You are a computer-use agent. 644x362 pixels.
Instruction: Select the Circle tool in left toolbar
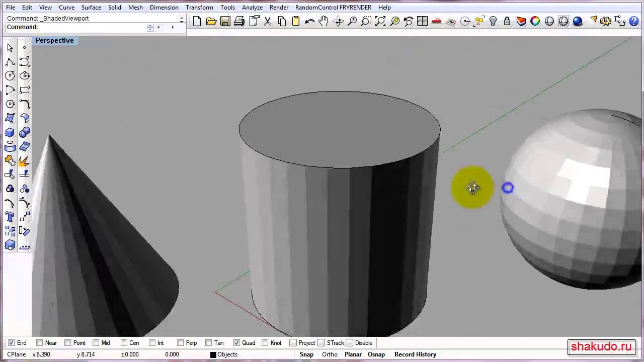pos(10,76)
